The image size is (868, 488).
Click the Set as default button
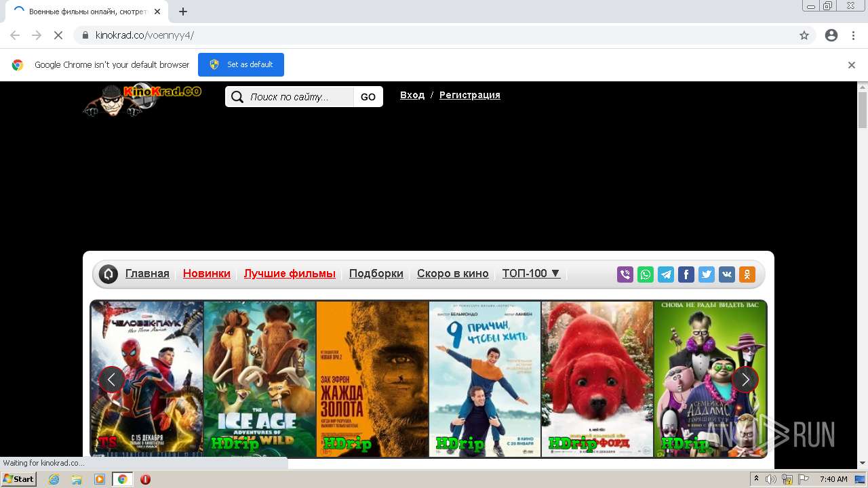click(x=241, y=64)
